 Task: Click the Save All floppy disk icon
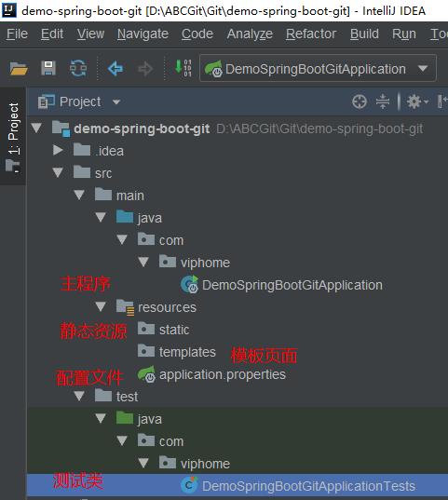pyautogui.click(x=48, y=68)
